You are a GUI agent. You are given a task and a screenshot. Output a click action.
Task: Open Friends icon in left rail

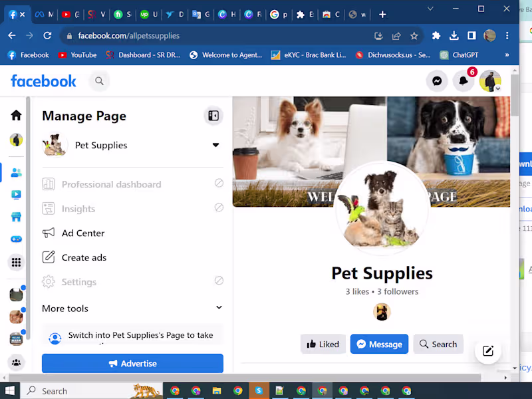coord(16,172)
